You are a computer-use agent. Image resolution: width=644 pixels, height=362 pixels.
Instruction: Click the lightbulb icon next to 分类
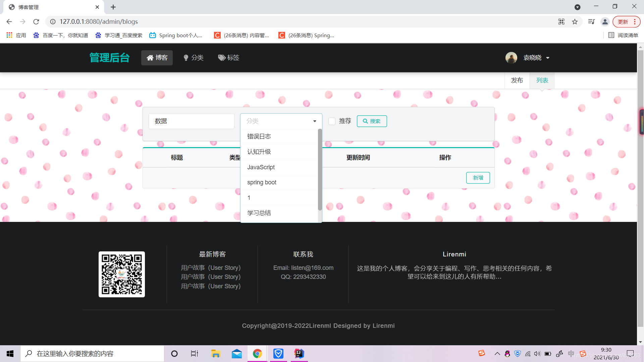coord(186,58)
